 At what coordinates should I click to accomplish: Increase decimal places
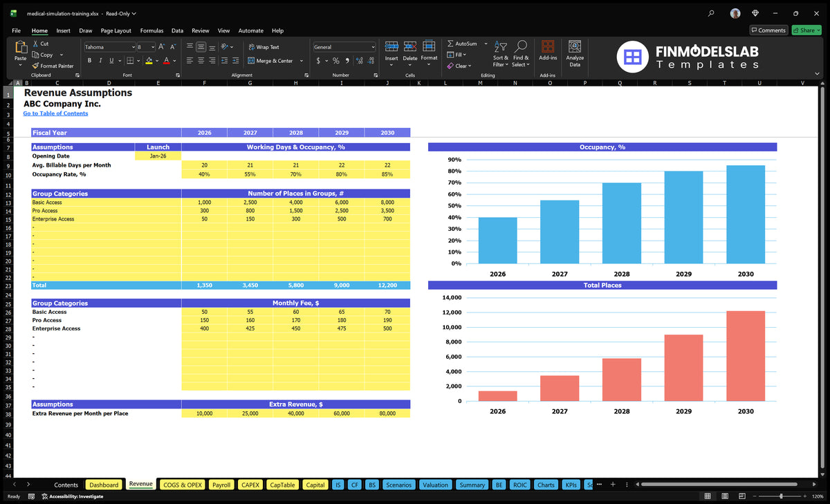(360, 61)
